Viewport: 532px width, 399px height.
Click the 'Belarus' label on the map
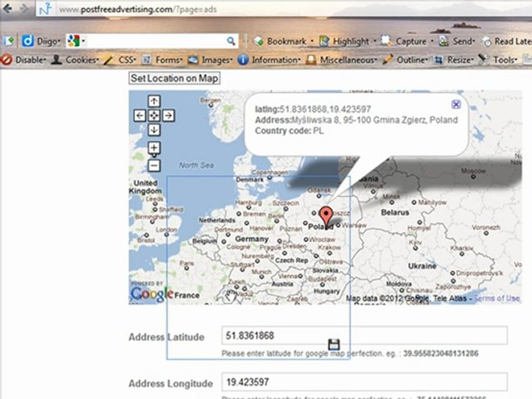point(395,213)
